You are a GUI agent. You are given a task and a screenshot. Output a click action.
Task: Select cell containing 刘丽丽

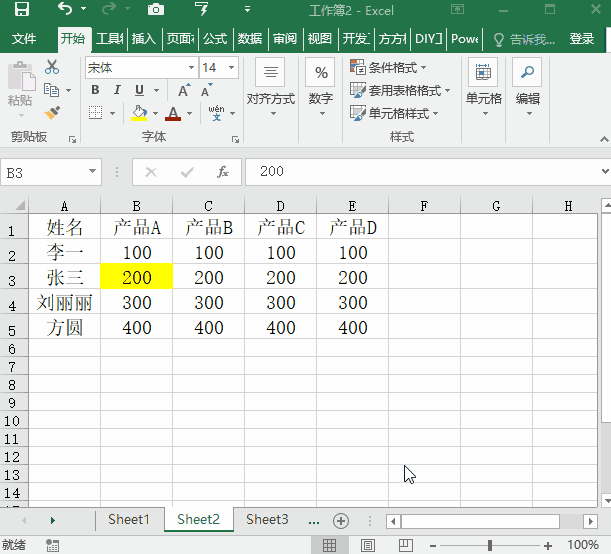[x=65, y=303]
